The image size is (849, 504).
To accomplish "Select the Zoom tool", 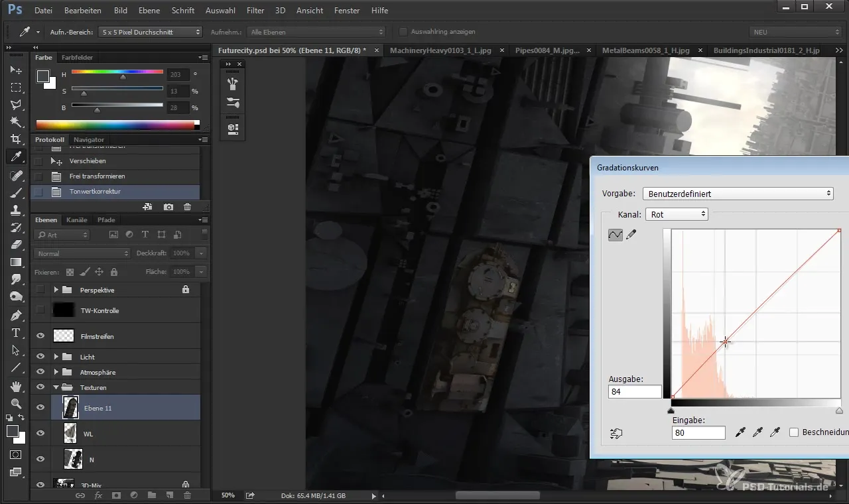I will [16, 403].
